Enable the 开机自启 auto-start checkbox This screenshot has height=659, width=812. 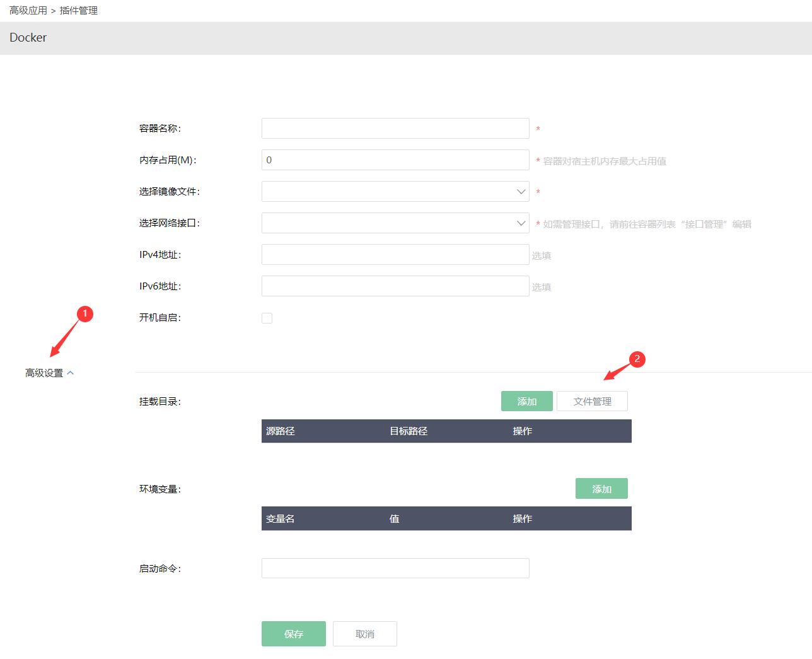click(x=267, y=318)
